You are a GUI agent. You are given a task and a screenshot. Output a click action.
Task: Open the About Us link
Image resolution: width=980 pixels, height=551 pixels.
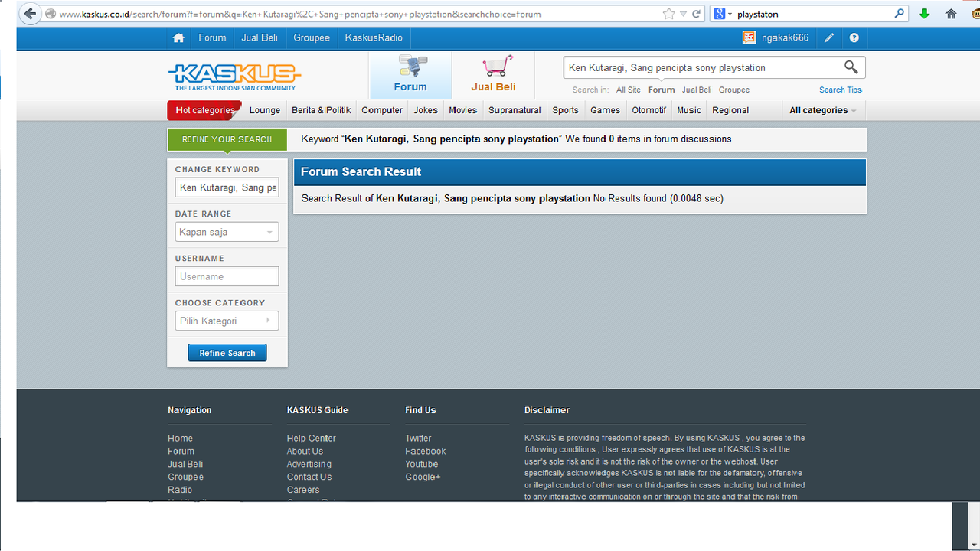tap(305, 452)
